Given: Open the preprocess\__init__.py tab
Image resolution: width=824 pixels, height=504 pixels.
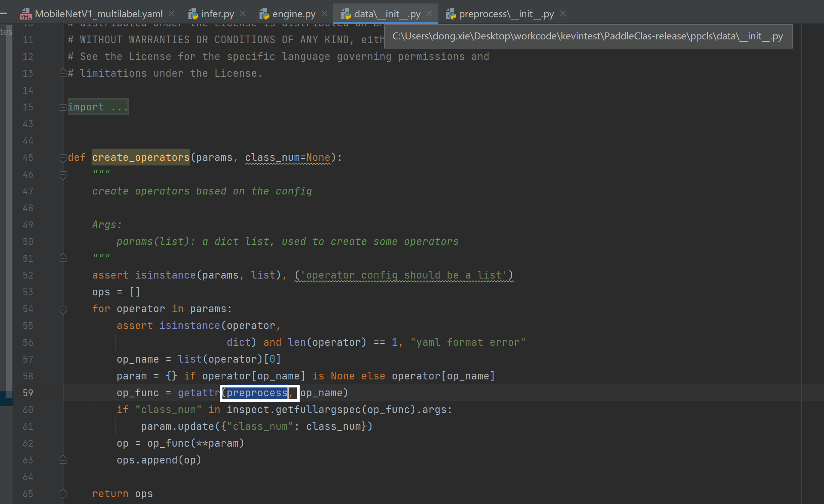Looking at the screenshot, I should coord(506,14).
